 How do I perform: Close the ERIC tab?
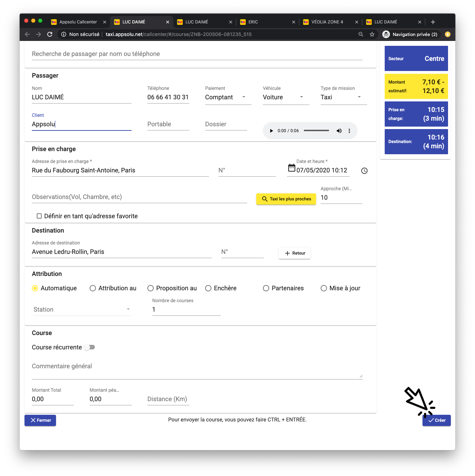coord(294,22)
